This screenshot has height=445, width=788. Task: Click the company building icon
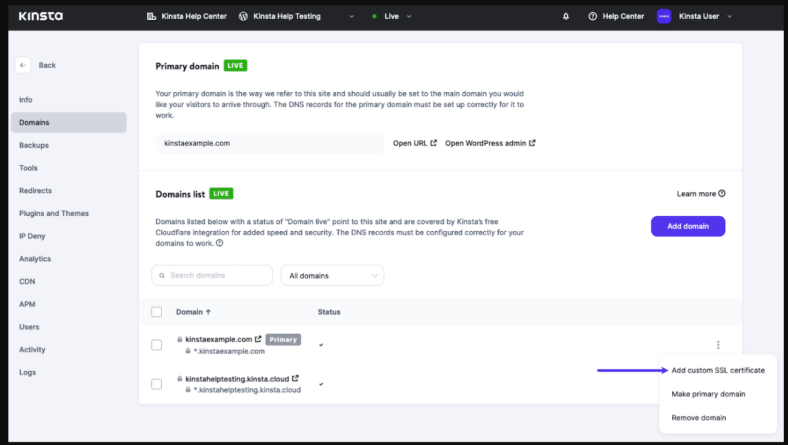[x=151, y=16]
